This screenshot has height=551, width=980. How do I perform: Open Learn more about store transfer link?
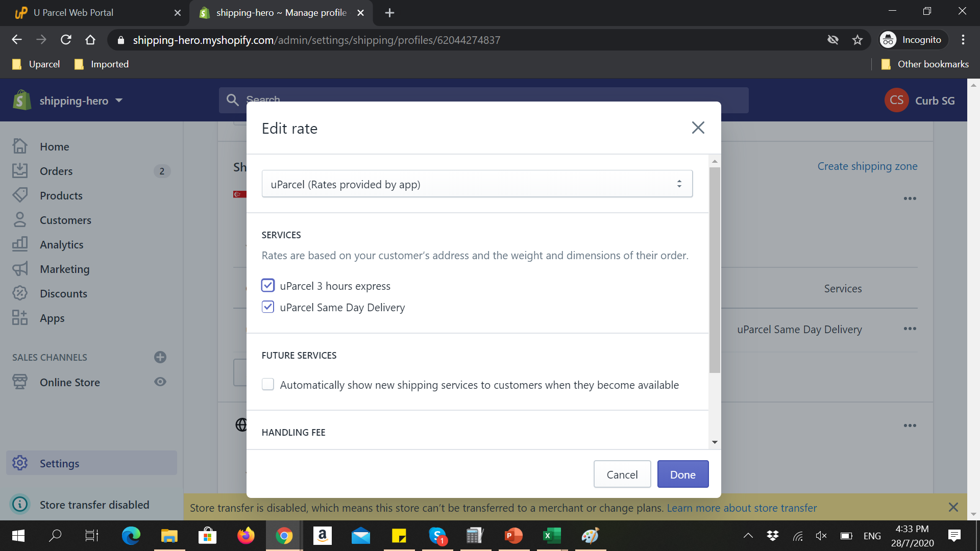[x=741, y=508]
